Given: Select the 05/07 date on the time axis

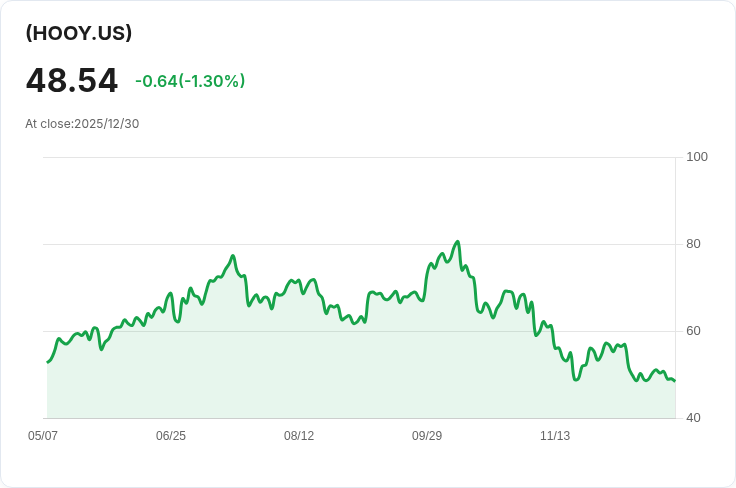Looking at the screenshot, I should 43,436.
